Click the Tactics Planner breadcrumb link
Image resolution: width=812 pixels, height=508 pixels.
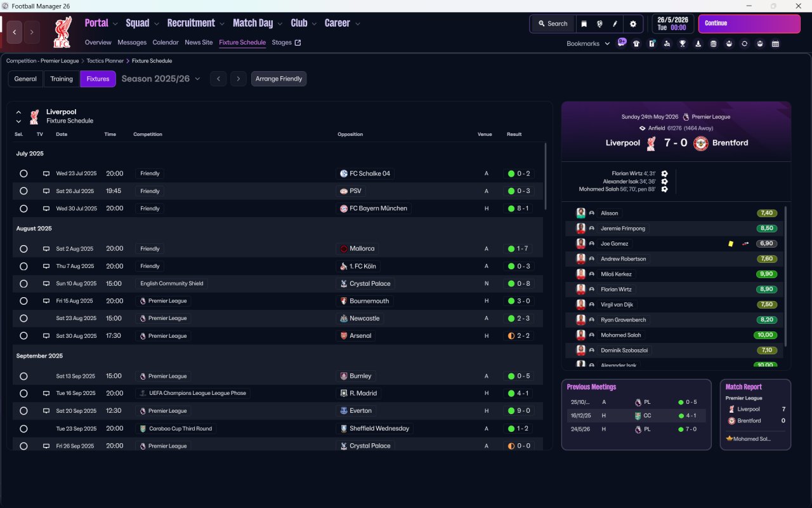click(x=105, y=61)
